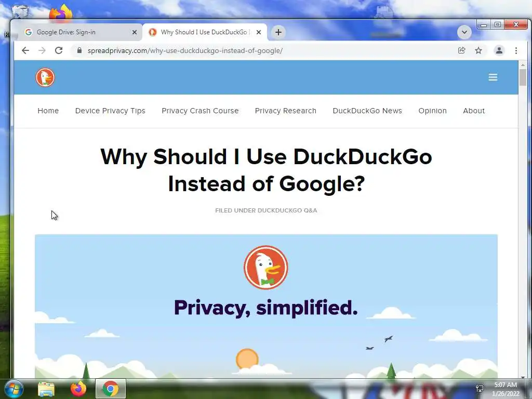This screenshot has height=399, width=532.
Task: Open the Privacy Crash Course link
Action: 200,111
